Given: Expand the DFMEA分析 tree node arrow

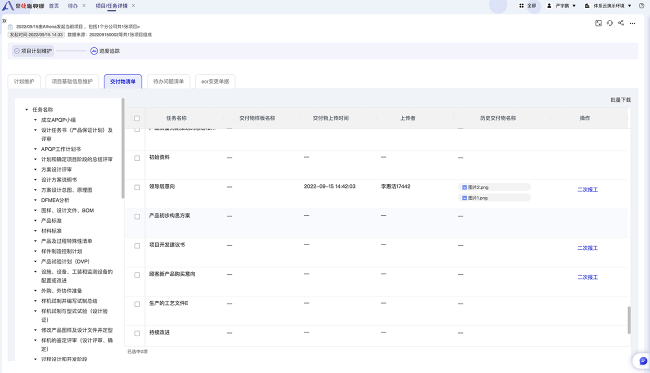Looking at the screenshot, I should coord(35,200).
